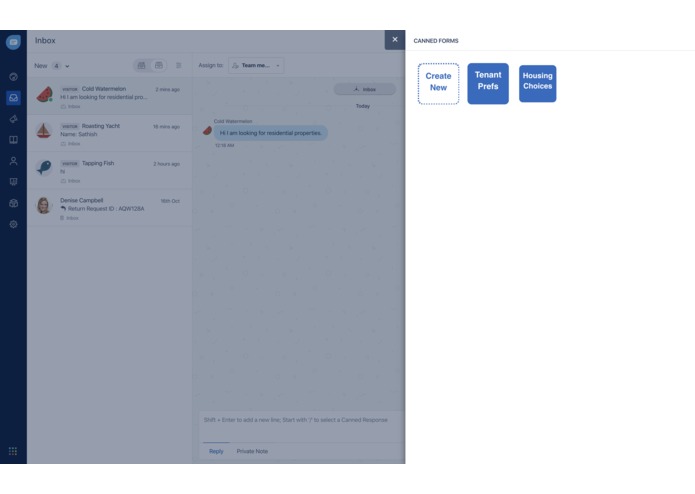Open the knowledge base book icon

click(13, 140)
